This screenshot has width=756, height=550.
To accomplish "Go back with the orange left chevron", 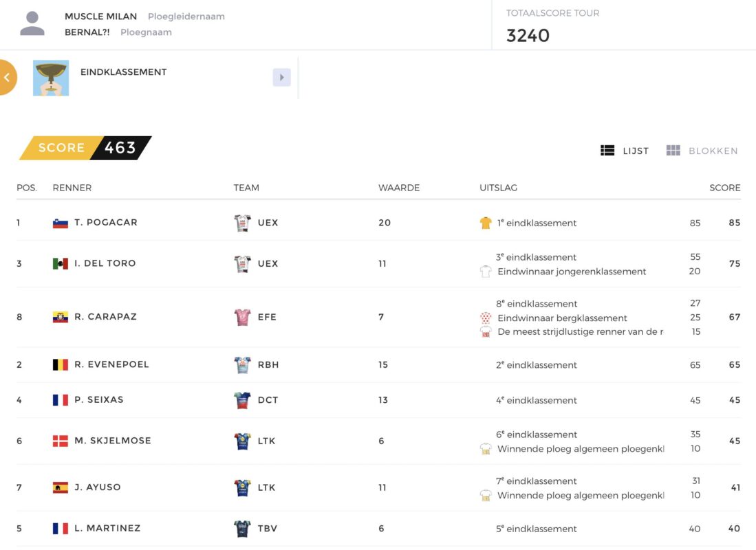I will [7, 77].
